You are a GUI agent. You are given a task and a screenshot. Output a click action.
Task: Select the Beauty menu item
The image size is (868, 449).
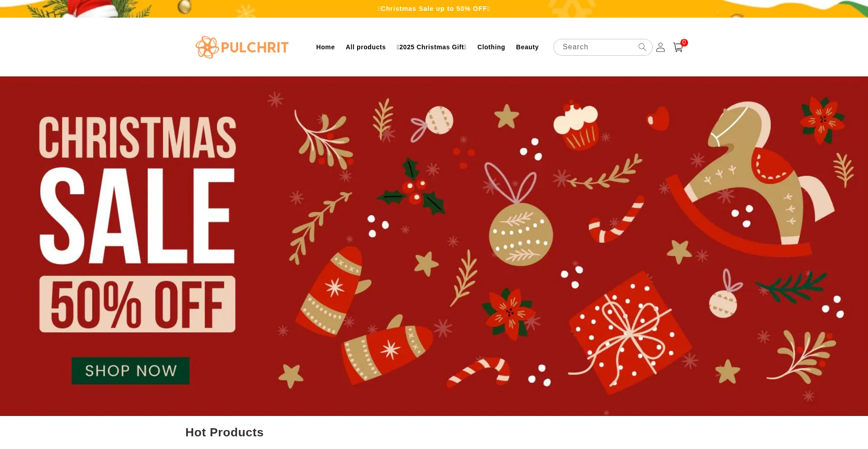click(x=527, y=47)
